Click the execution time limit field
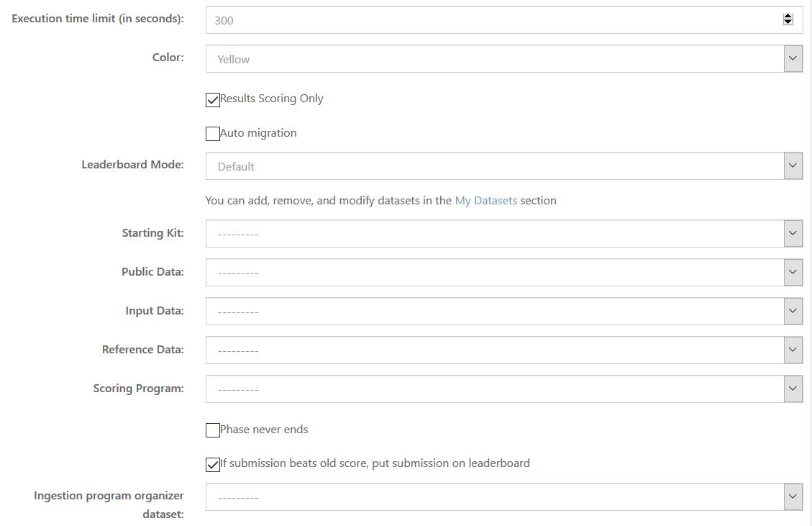 tap(432, 19)
